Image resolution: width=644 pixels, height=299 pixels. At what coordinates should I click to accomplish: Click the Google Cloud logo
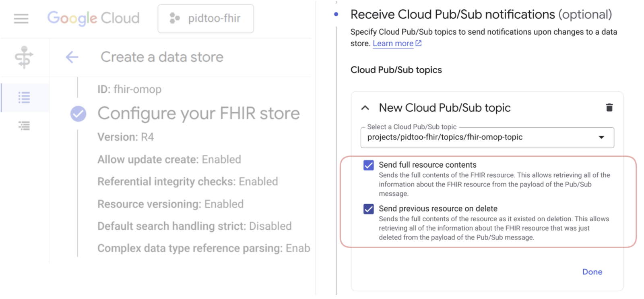[x=93, y=18]
